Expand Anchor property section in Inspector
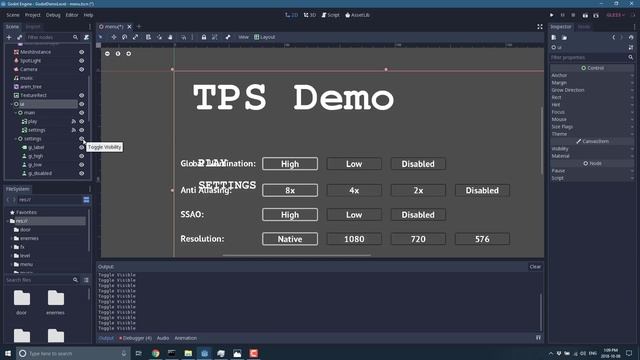The width and height of the screenshot is (640, 360). tap(592, 76)
